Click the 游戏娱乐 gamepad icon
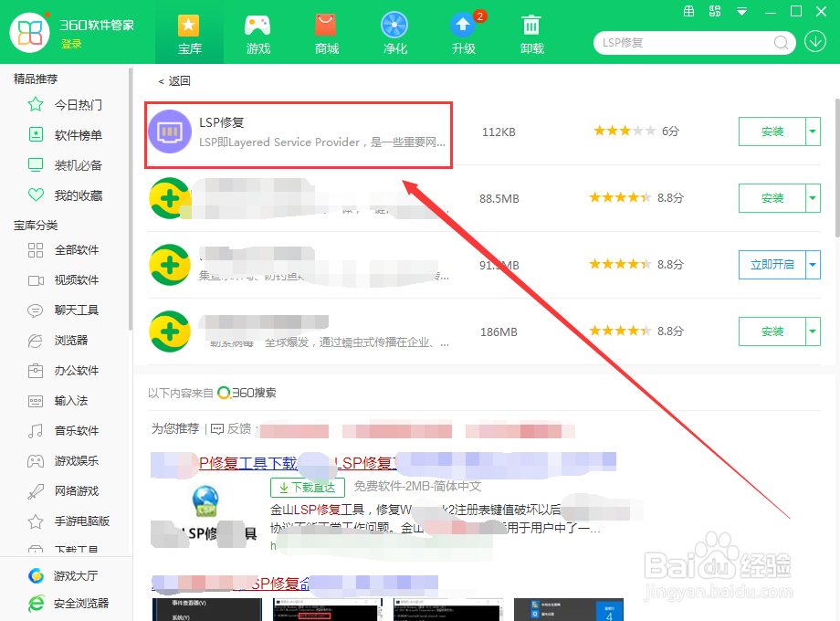Screen dimensions: 840x621 [36, 461]
